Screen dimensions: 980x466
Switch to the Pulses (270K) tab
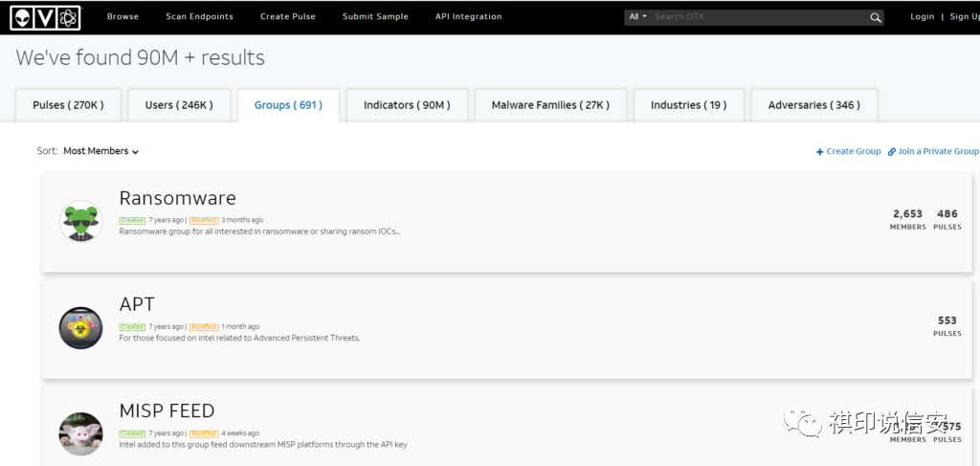69,105
